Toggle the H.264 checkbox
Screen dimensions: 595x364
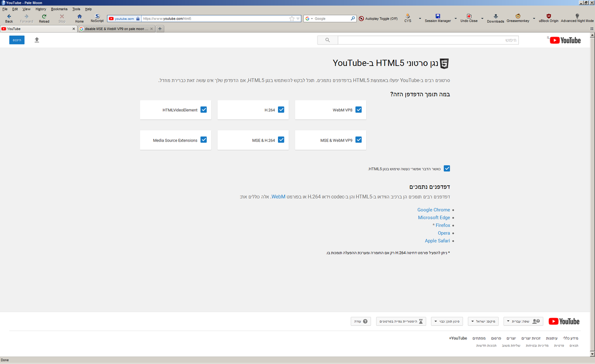tap(281, 110)
